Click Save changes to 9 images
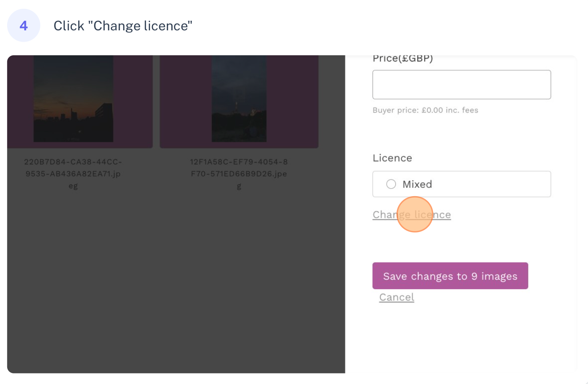 point(450,276)
